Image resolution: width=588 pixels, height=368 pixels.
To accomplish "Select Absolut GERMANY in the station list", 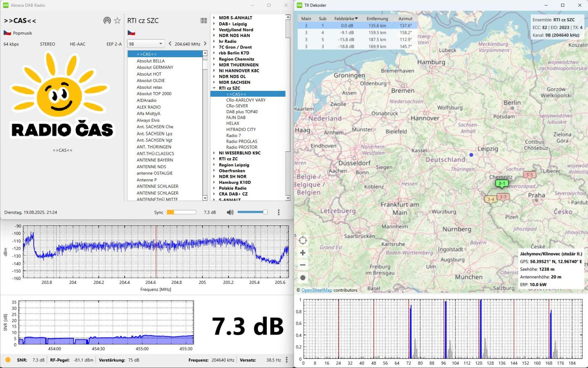I will (155, 67).
